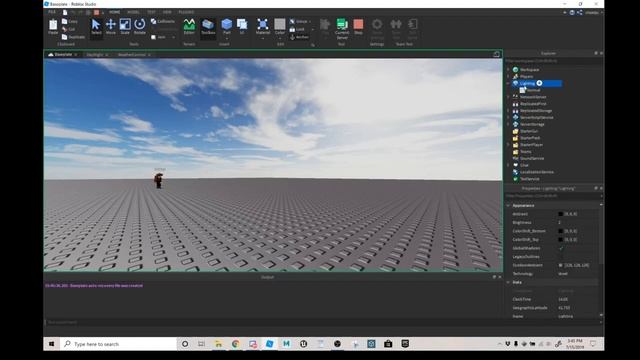The height and width of the screenshot is (360, 640).
Task: Select ServerScriptService in the Explorer
Action: [537, 118]
